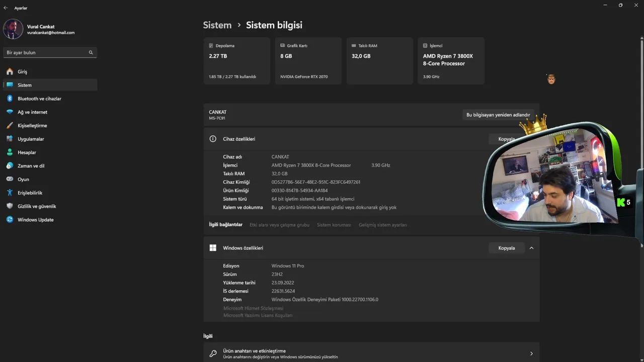The height and width of the screenshot is (362, 644).
Task: Open Microsoft Yazılımı Lisans Koşulları link
Action: (x=258, y=315)
